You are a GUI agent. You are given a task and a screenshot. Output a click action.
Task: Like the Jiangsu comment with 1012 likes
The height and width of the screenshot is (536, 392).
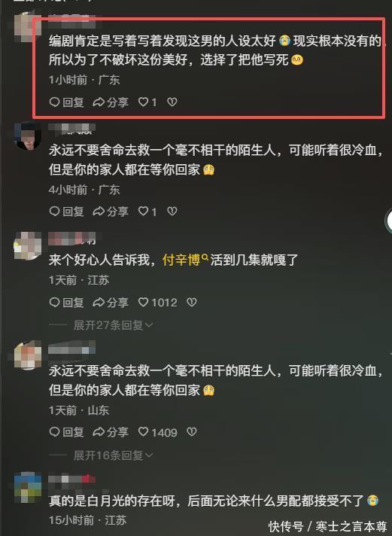coord(157,302)
